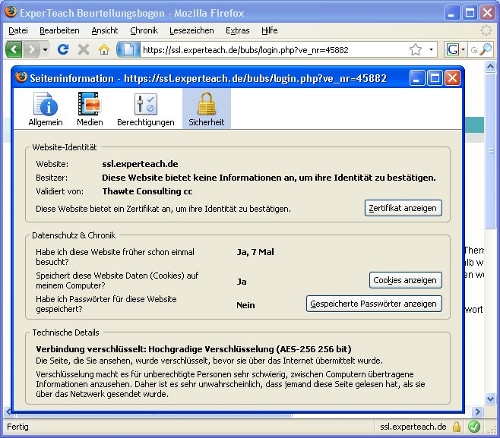The image size is (500, 438).
Task: Click the site identity page icon in address bar
Action: tap(129, 50)
